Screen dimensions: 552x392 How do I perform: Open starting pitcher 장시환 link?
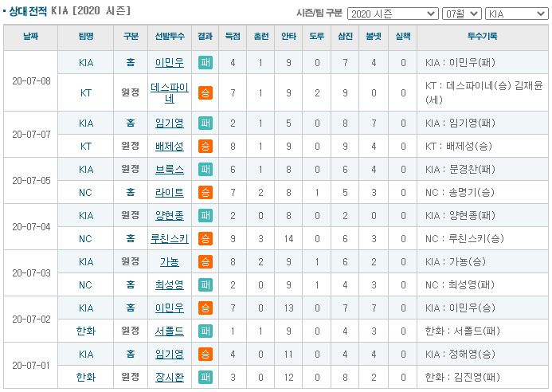(170, 377)
